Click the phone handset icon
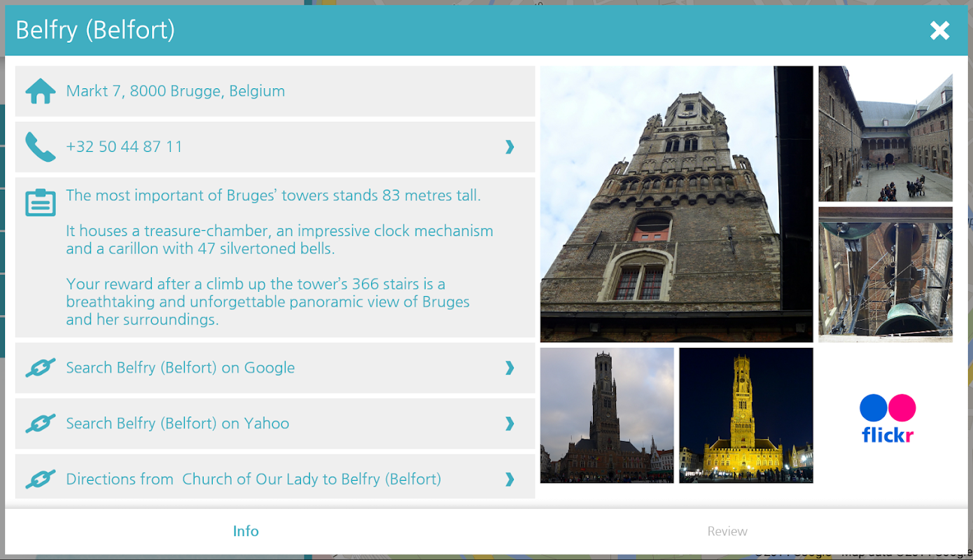 pos(41,147)
